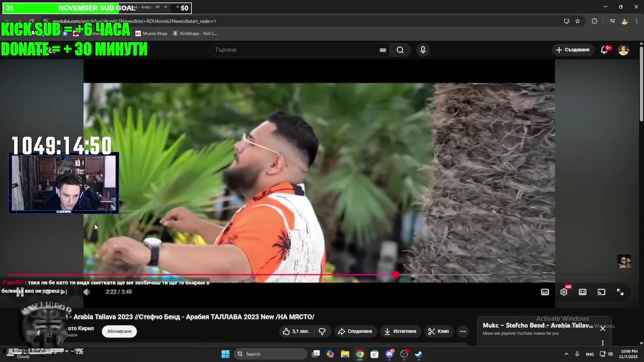This screenshot has width=644, height=362.
Task: Click the tray microphone indicator
Action: [x=578, y=354]
